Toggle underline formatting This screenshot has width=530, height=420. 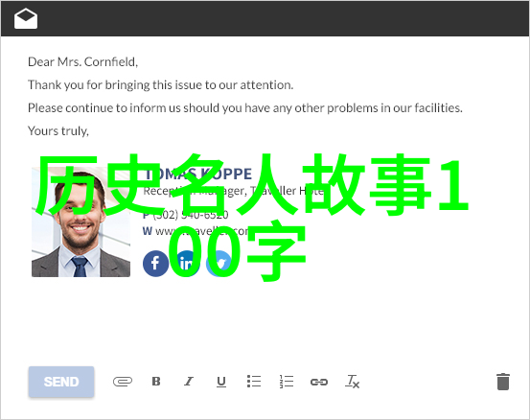pyautogui.click(x=221, y=382)
